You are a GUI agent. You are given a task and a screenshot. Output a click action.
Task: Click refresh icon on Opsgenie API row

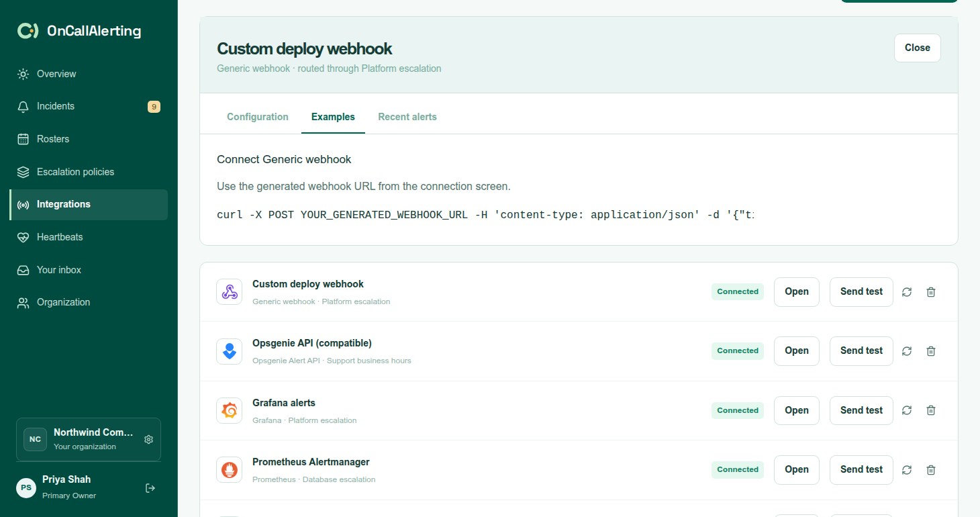tap(907, 351)
